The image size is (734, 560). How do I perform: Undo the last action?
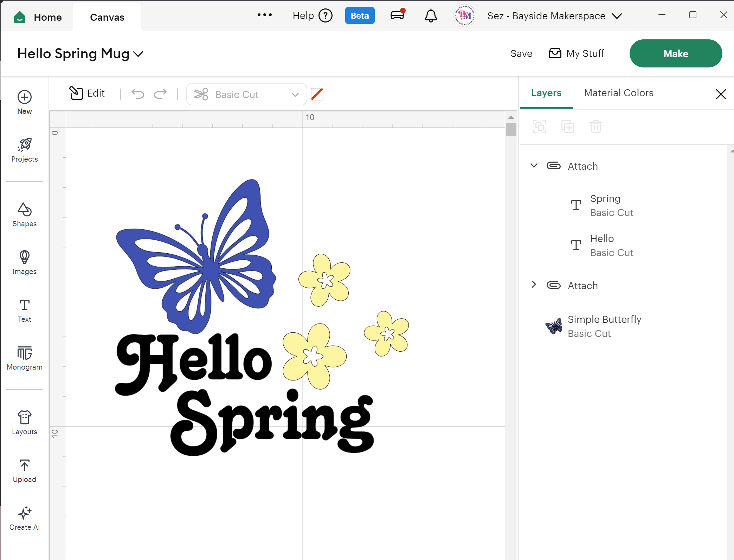137,94
